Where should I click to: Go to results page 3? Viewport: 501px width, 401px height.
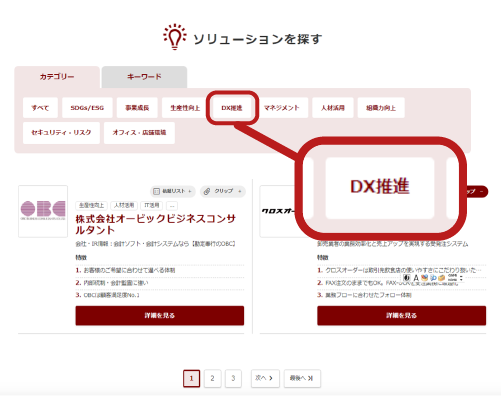click(233, 378)
